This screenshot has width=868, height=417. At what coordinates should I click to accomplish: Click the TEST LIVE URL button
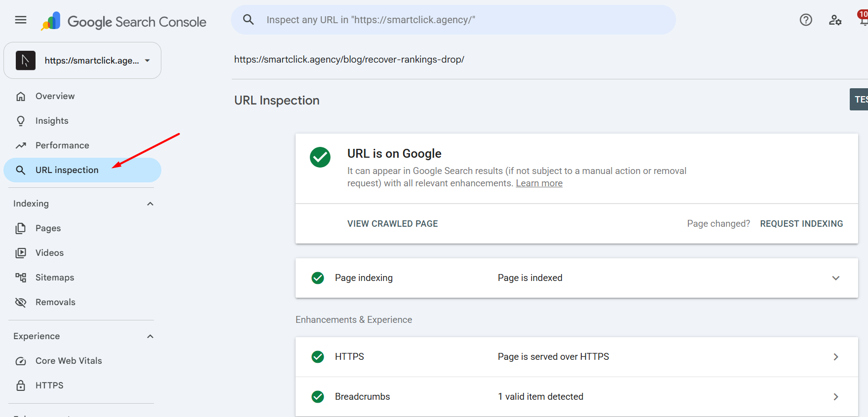[x=859, y=100]
